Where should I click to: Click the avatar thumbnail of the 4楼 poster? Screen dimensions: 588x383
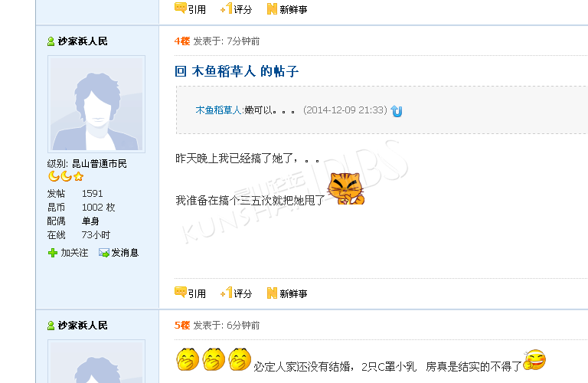tap(96, 104)
